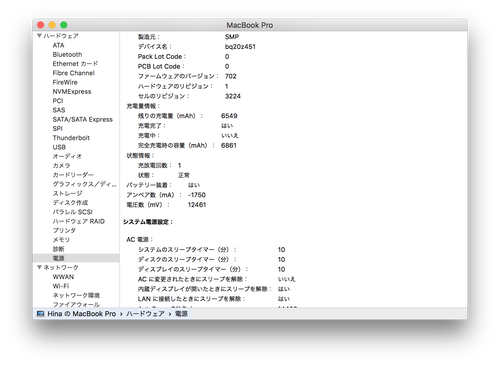Click the MacBook Pro window title

coord(250,25)
